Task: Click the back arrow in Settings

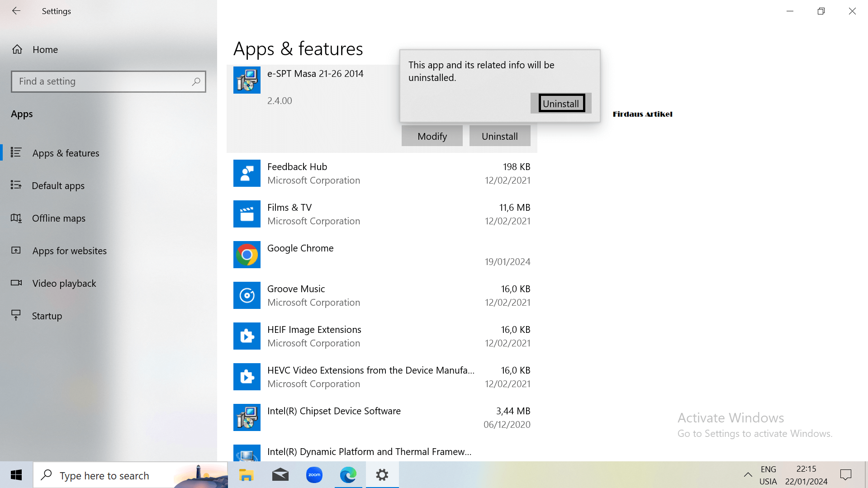Action: tap(16, 11)
